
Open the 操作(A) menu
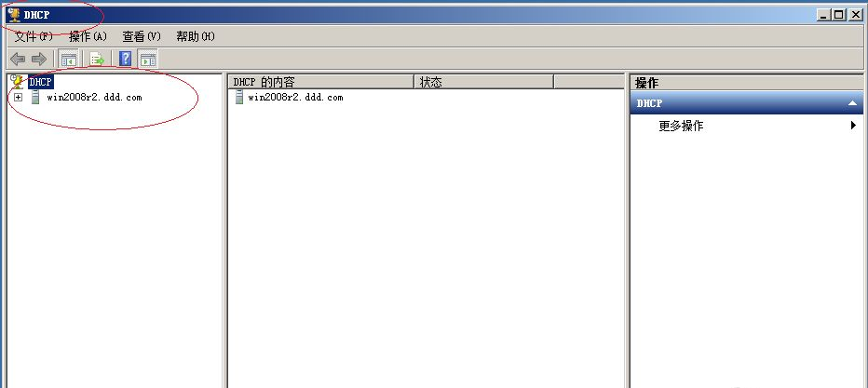[x=88, y=36]
